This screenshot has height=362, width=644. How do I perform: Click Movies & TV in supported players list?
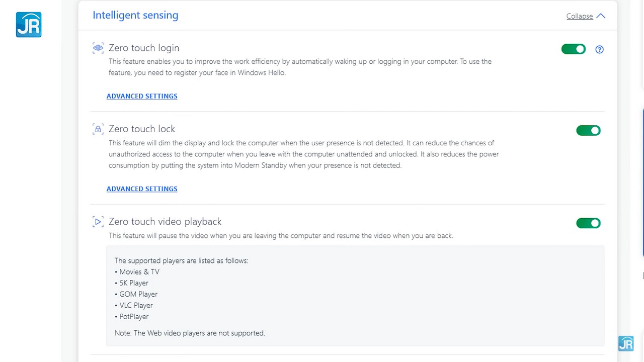[x=139, y=272]
